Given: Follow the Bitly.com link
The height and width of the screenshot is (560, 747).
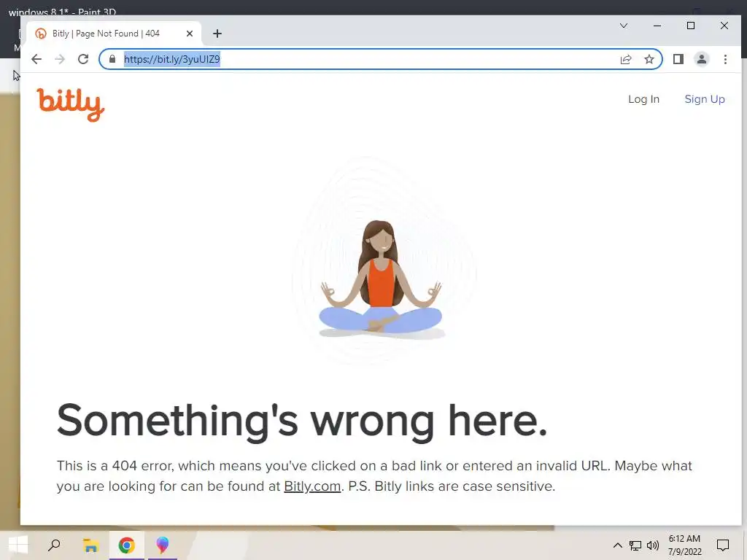Looking at the screenshot, I should click(312, 486).
